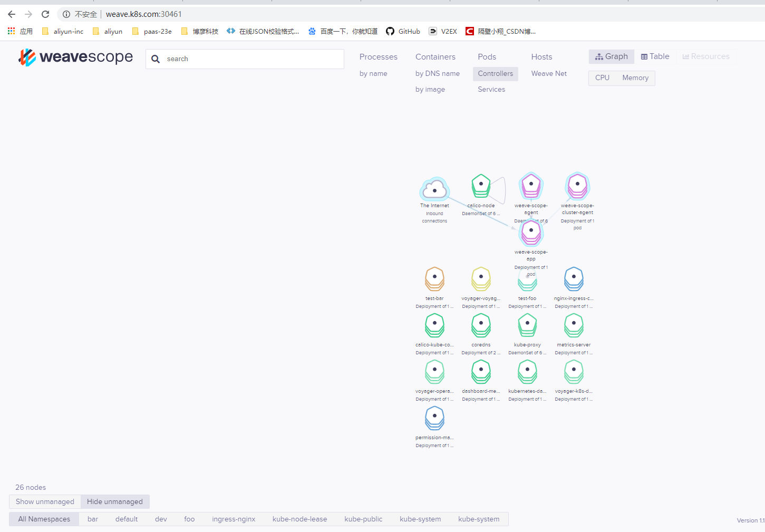Click the metrics-server node
The height and width of the screenshot is (532, 765).
coord(574,325)
